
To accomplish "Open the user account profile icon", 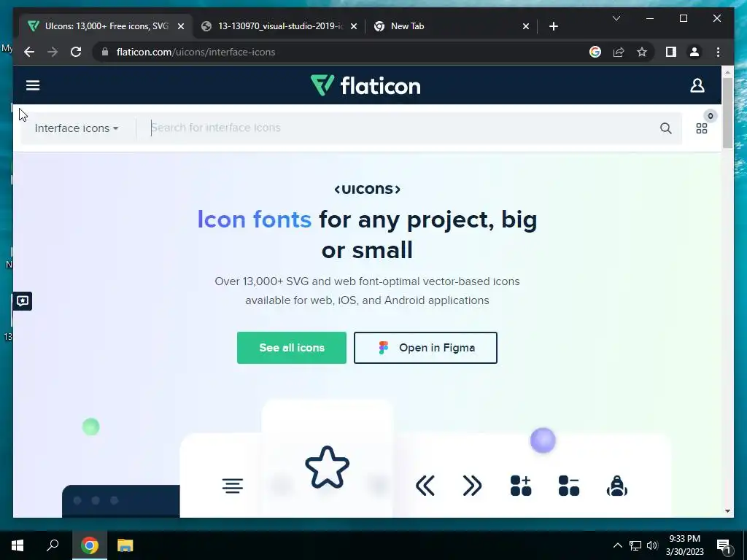I will (697, 86).
